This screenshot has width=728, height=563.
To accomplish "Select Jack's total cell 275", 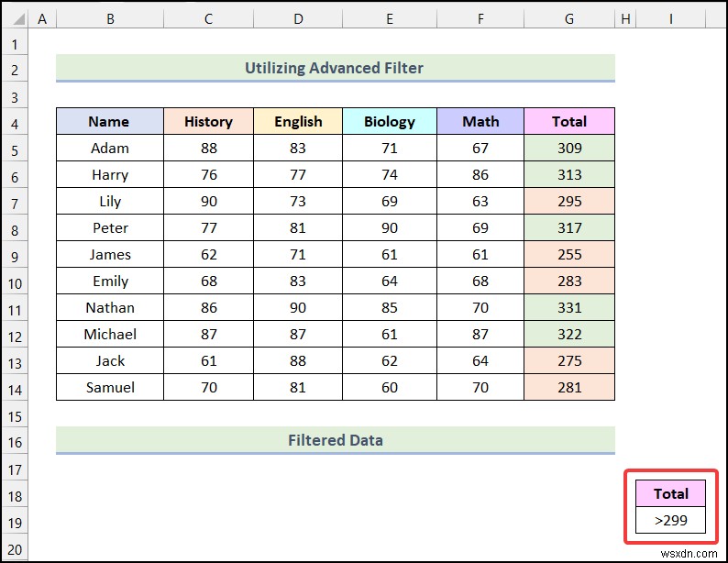I will click(569, 360).
